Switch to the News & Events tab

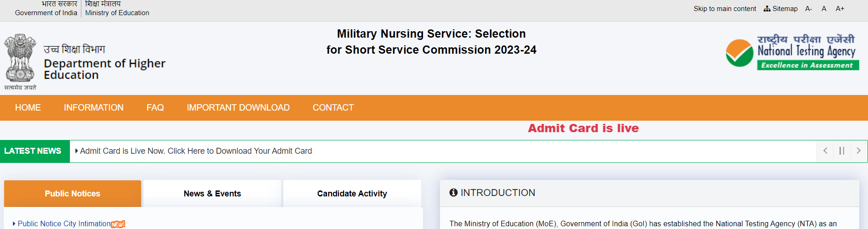[212, 194]
